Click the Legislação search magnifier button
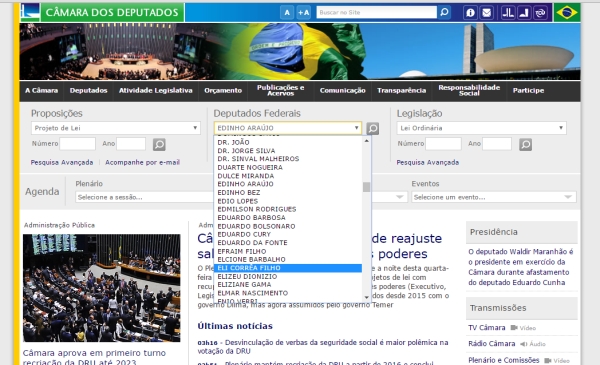600x365 pixels. click(x=525, y=144)
